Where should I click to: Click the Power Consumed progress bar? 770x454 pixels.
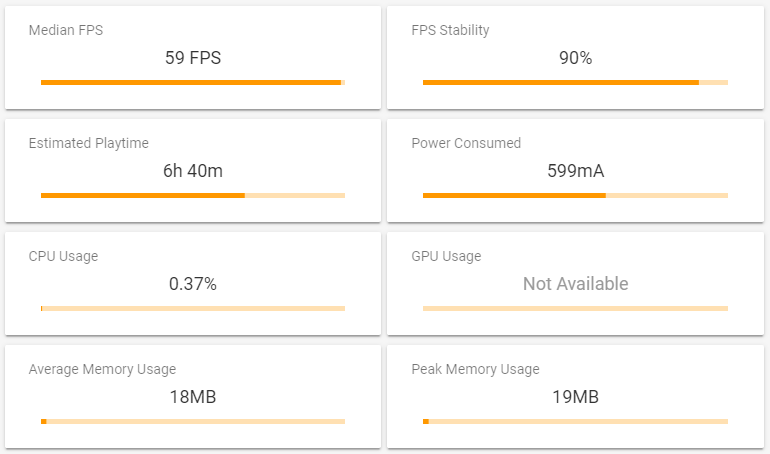coord(575,195)
